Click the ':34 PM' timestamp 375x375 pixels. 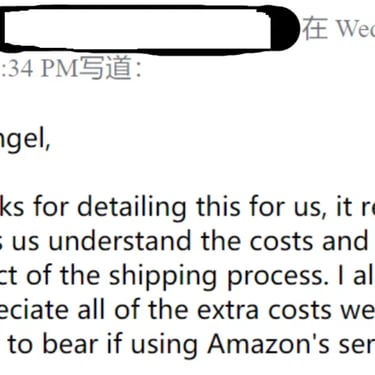pyautogui.click(x=38, y=68)
